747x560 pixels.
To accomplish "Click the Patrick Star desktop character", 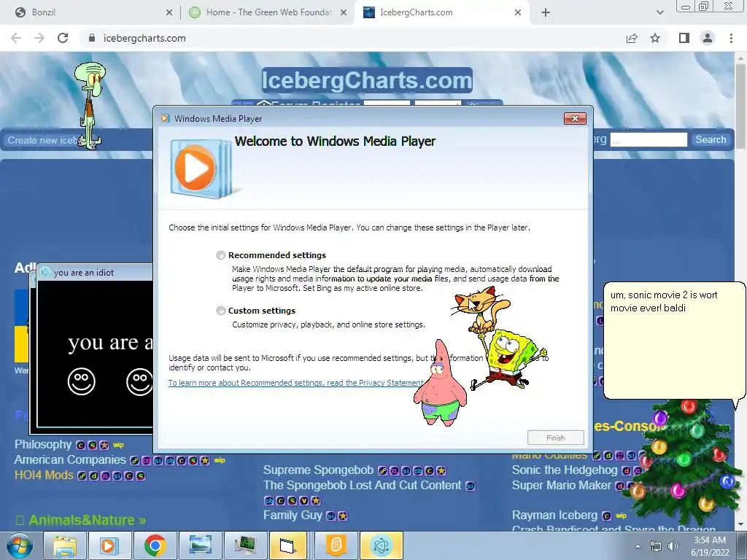I will pos(440,384).
